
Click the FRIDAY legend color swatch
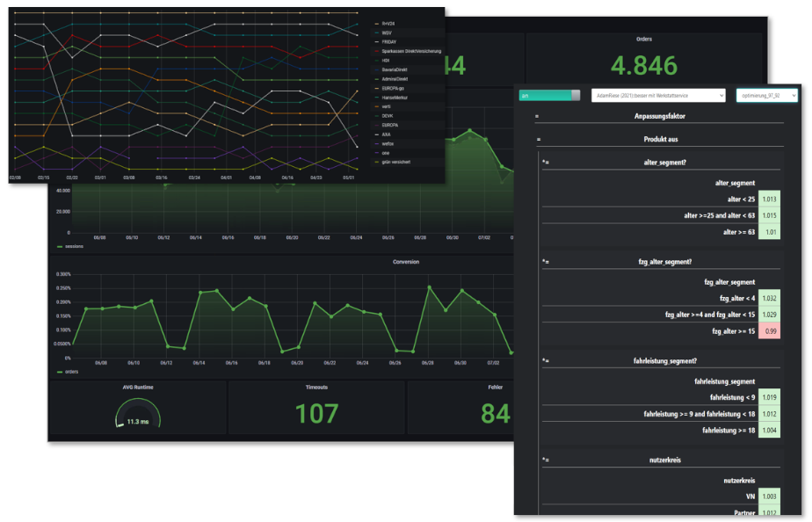pos(376,41)
